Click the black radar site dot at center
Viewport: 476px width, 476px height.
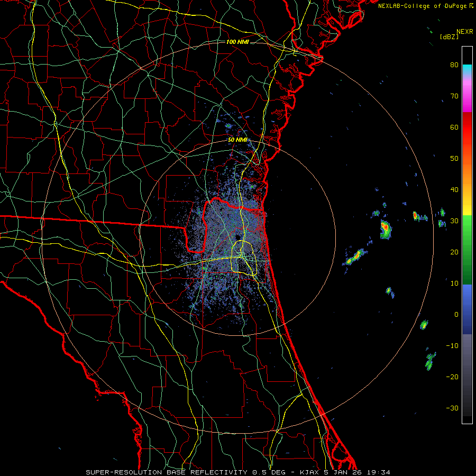tap(237, 237)
